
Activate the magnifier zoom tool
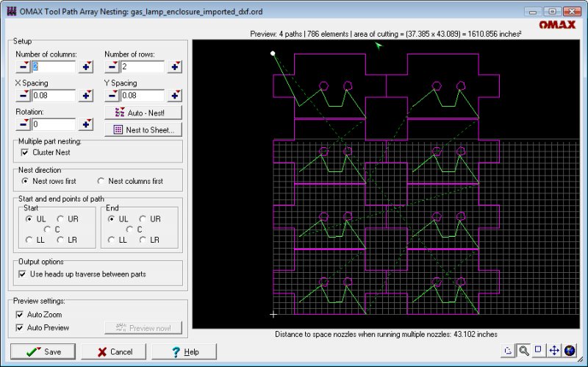[523, 351]
